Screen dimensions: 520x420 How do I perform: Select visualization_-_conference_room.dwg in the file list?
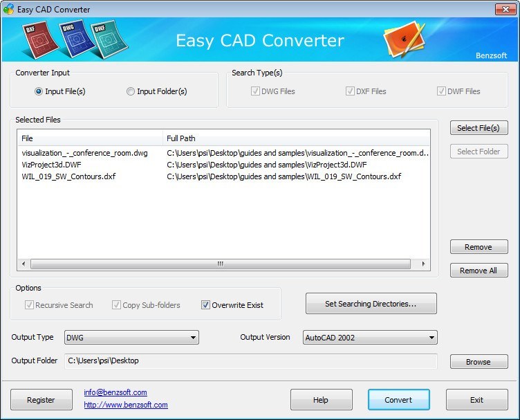coord(84,153)
